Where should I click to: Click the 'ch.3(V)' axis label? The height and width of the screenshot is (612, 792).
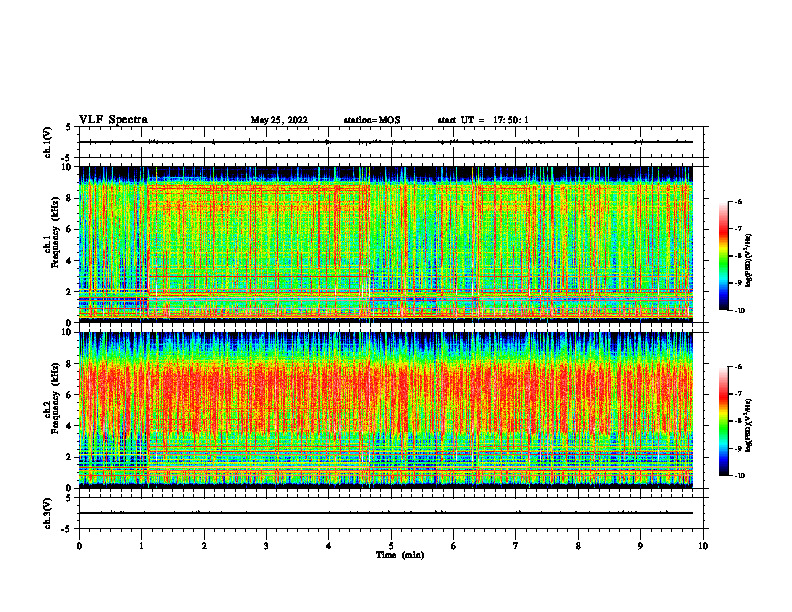(47, 514)
